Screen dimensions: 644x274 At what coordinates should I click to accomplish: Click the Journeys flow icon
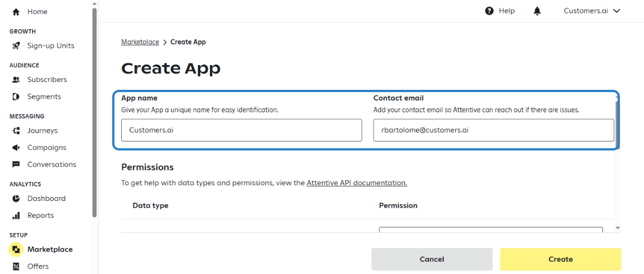(16, 131)
